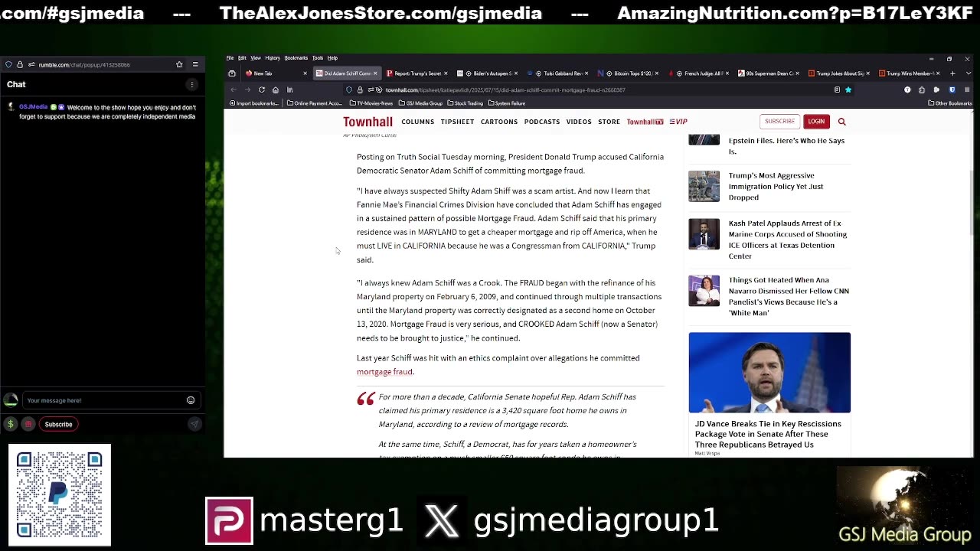Open CARTOONS section on Townhall
This screenshot has height=551, width=980.
click(499, 122)
